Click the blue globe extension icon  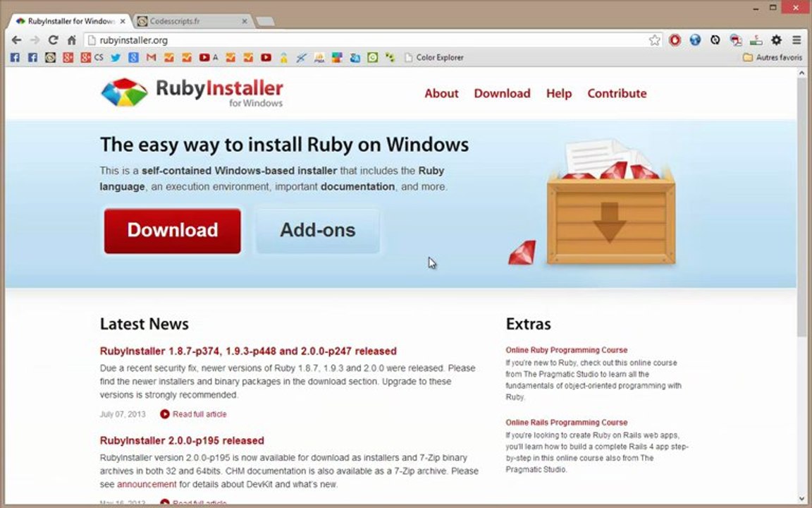(x=695, y=40)
